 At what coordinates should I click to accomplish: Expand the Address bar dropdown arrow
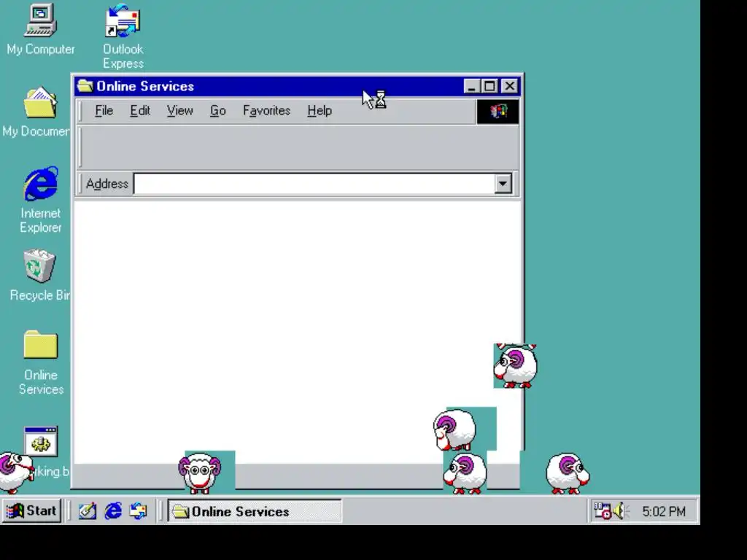click(503, 184)
